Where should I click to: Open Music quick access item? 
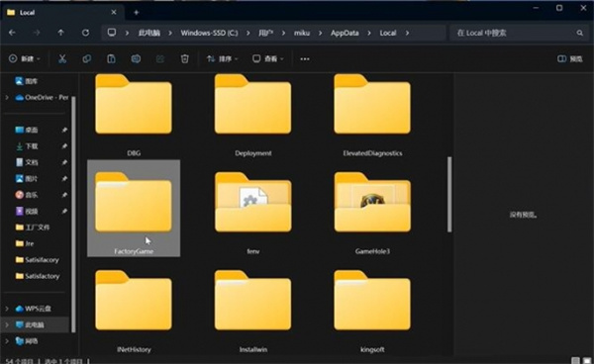27,195
